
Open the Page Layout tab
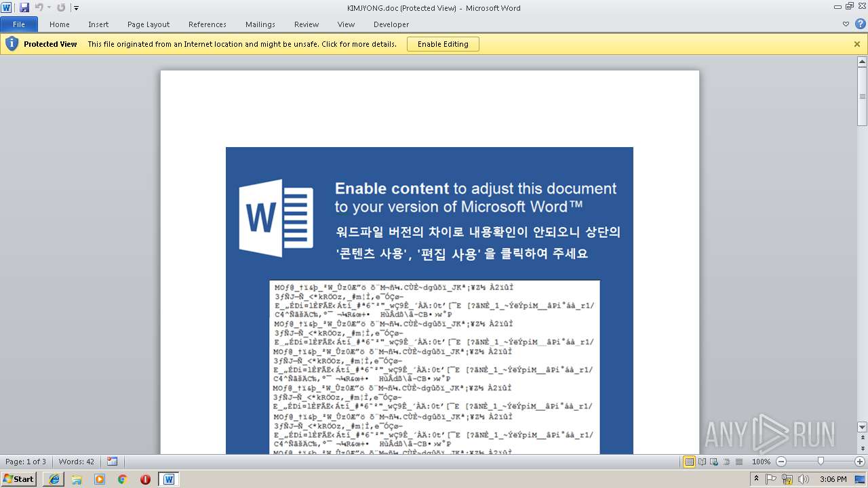[149, 24]
